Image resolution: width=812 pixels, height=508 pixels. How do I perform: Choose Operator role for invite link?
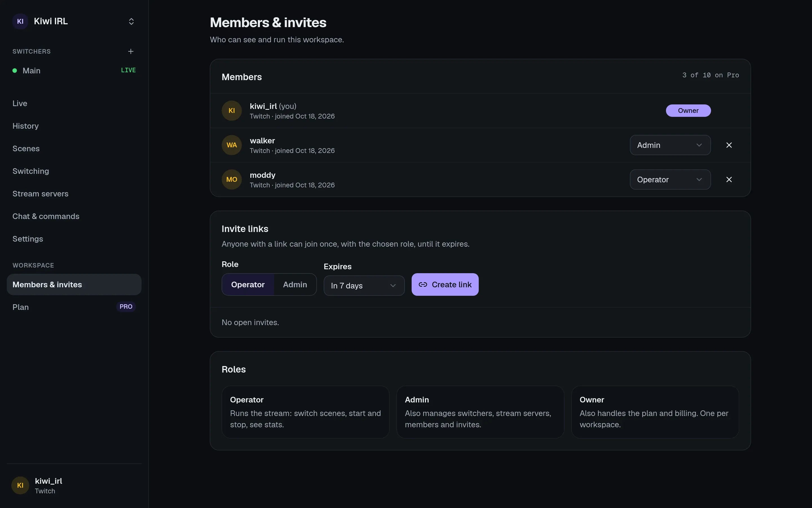[x=248, y=284]
